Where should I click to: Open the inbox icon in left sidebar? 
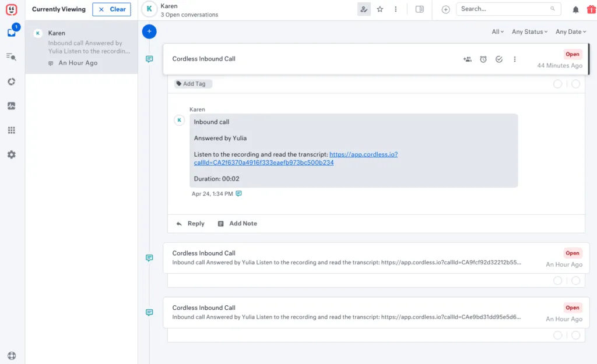pyautogui.click(x=12, y=33)
